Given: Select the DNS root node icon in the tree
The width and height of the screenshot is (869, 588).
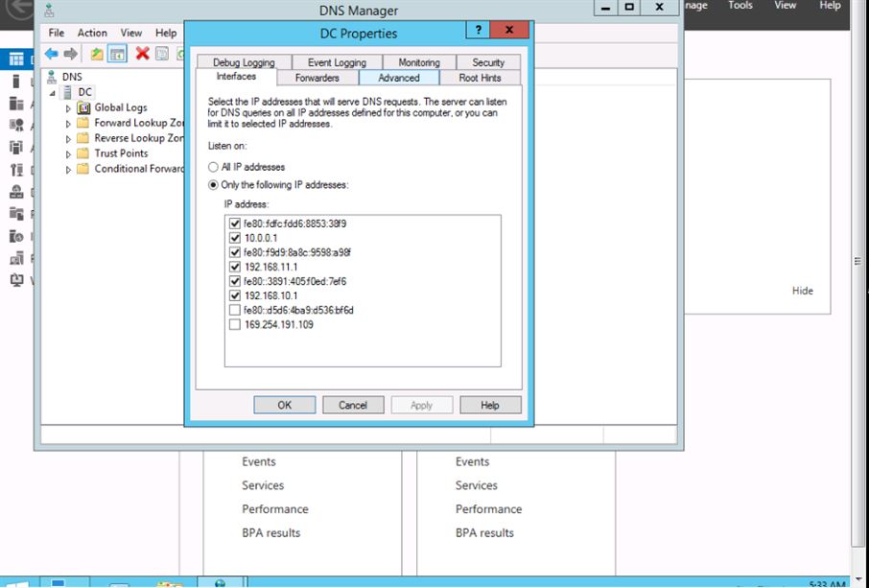Looking at the screenshot, I should pos(52,77).
